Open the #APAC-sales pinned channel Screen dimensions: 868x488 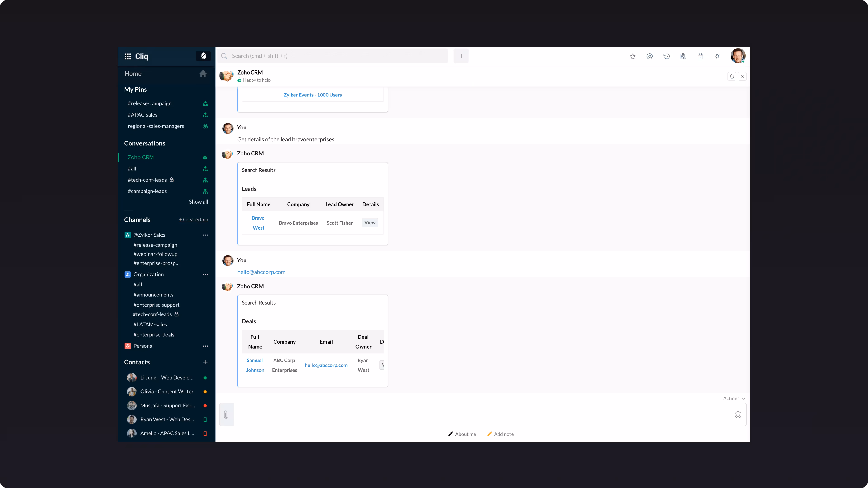click(143, 115)
